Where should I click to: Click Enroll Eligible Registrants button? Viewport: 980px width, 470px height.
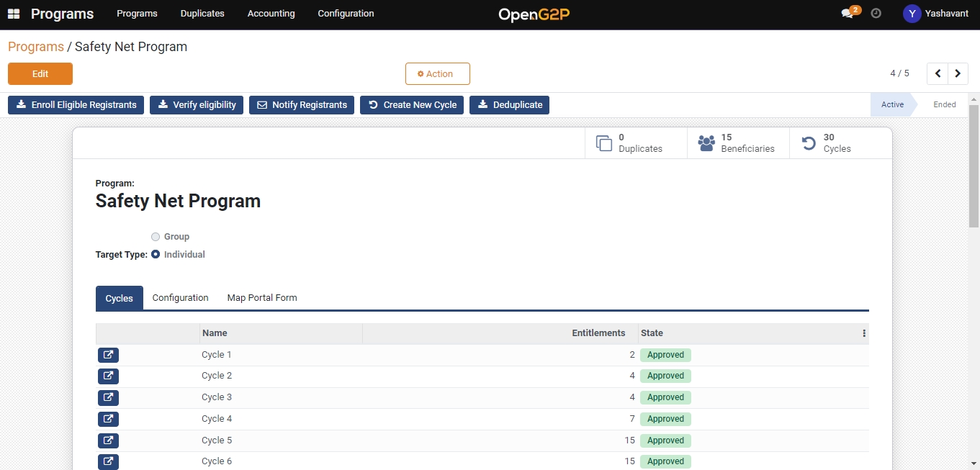click(x=76, y=105)
